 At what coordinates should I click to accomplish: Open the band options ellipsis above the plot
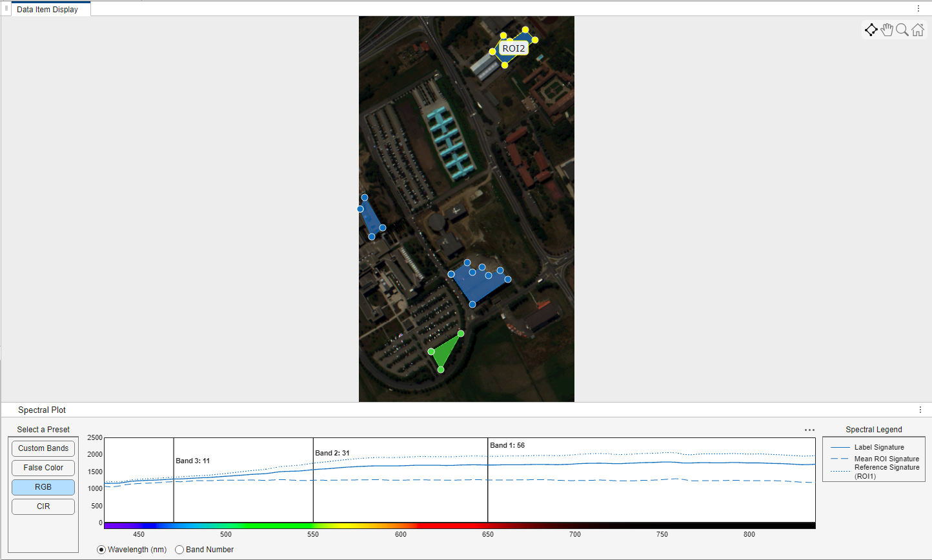(x=809, y=429)
